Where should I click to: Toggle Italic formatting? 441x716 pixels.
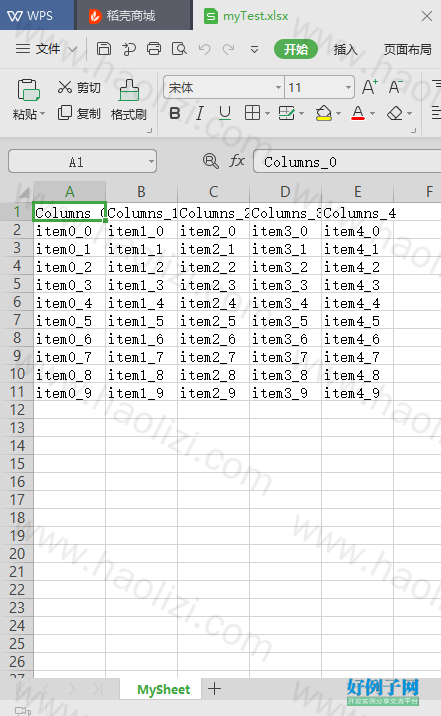coord(200,113)
